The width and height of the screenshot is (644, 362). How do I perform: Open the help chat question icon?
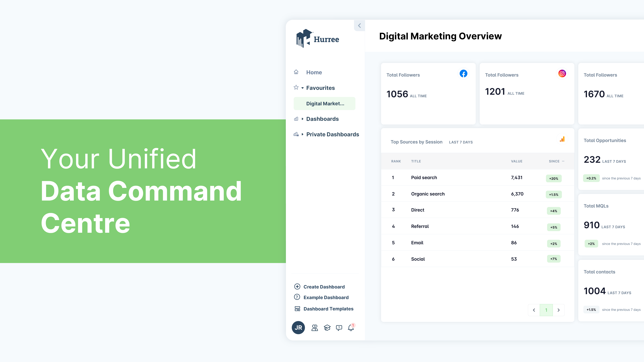point(339,328)
